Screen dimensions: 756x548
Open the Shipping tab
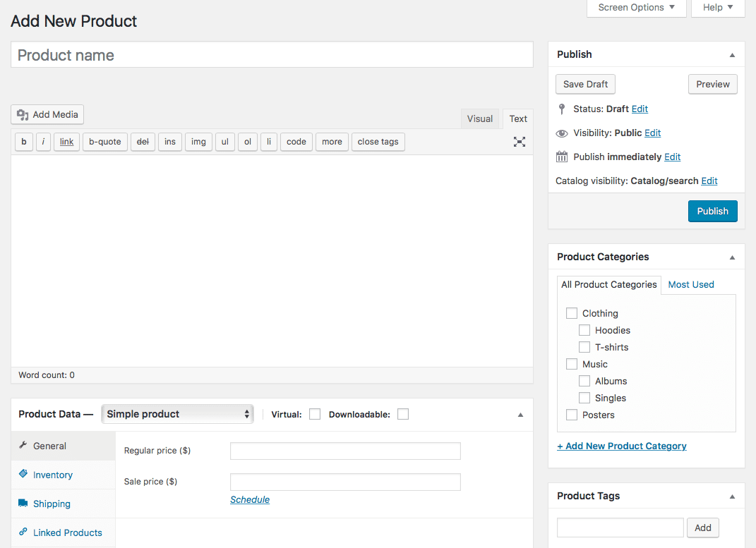[x=63, y=504]
